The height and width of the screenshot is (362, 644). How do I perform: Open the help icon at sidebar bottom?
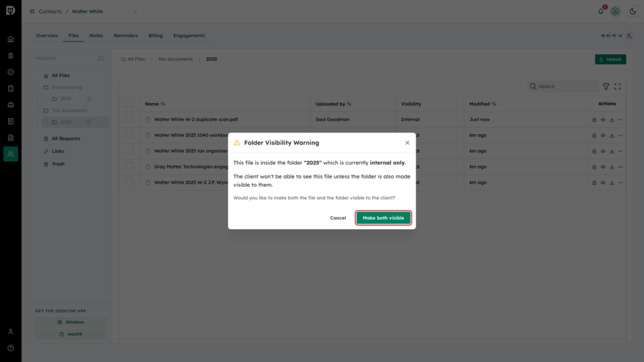click(x=11, y=348)
